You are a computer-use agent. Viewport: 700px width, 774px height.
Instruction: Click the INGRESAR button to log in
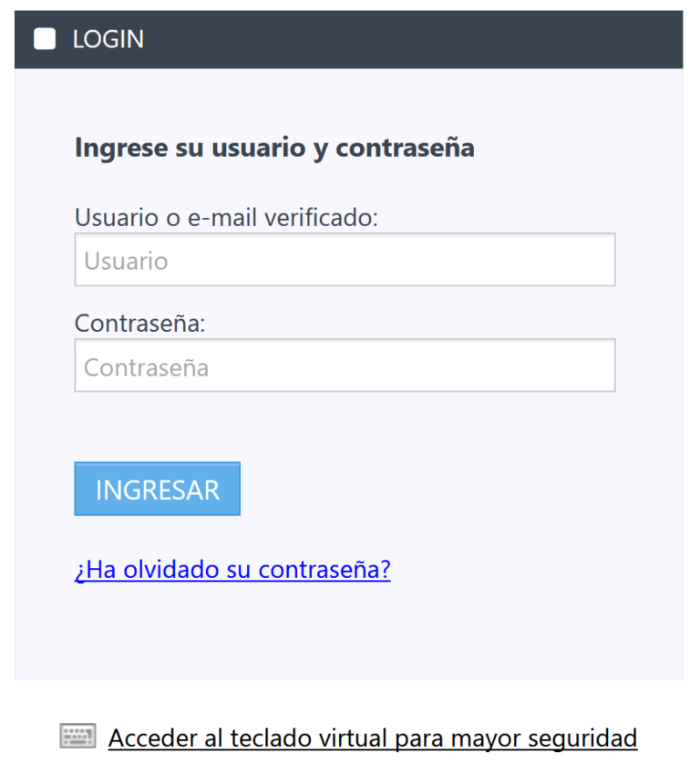(157, 489)
